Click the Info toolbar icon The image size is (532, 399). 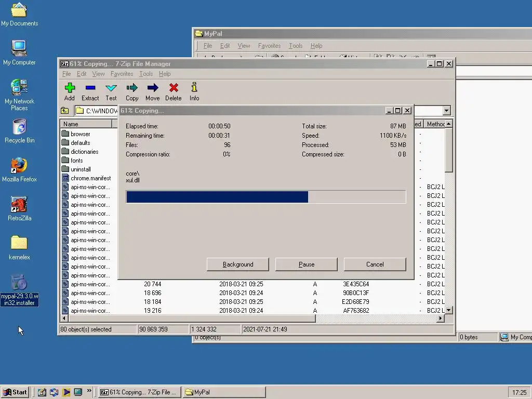[x=194, y=91]
